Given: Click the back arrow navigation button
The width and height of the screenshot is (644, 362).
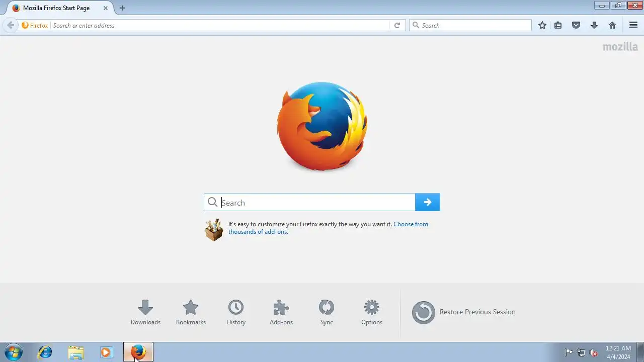Looking at the screenshot, I should (10, 25).
